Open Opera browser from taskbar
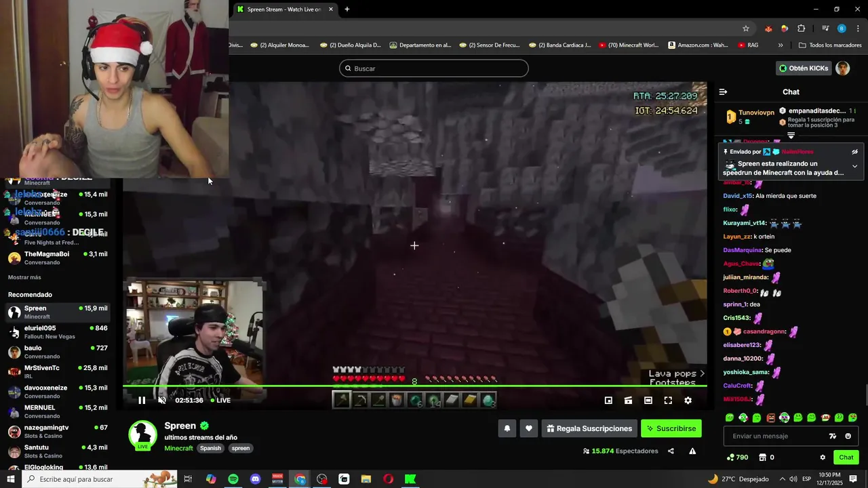 click(388, 479)
